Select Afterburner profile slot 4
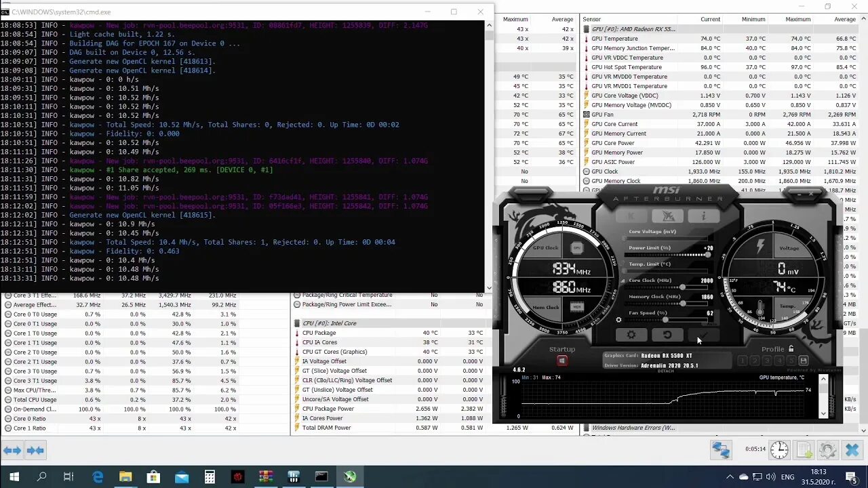 point(779,361)
